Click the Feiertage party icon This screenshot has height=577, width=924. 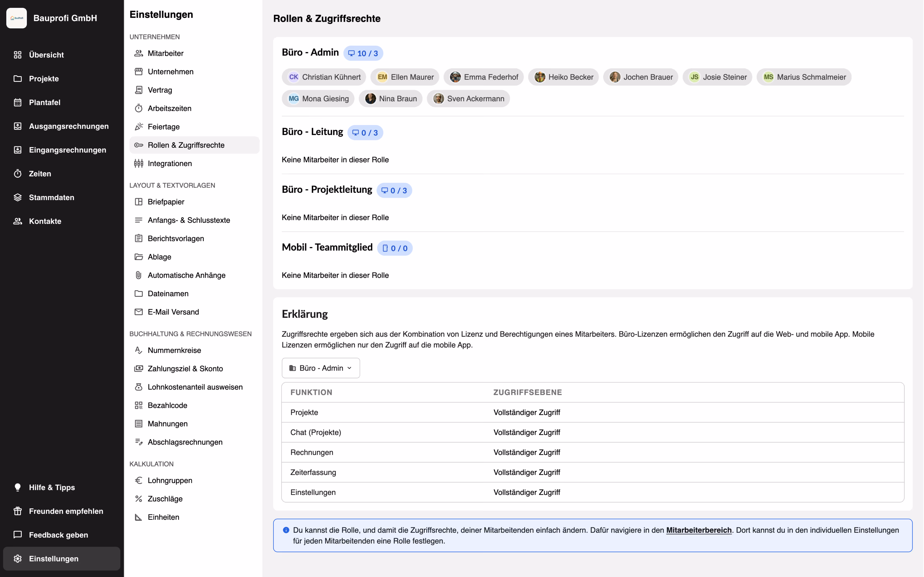[x=138, y=127]
